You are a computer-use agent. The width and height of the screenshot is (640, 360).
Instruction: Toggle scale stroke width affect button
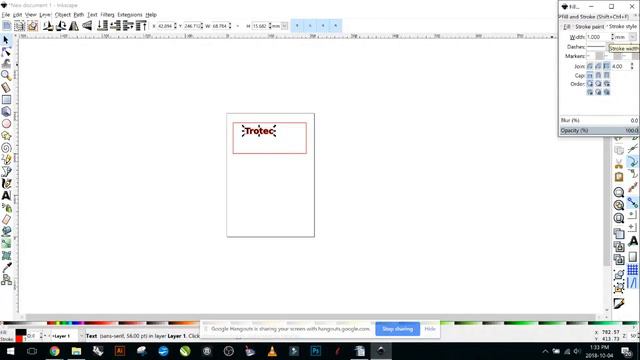(297, 26)
